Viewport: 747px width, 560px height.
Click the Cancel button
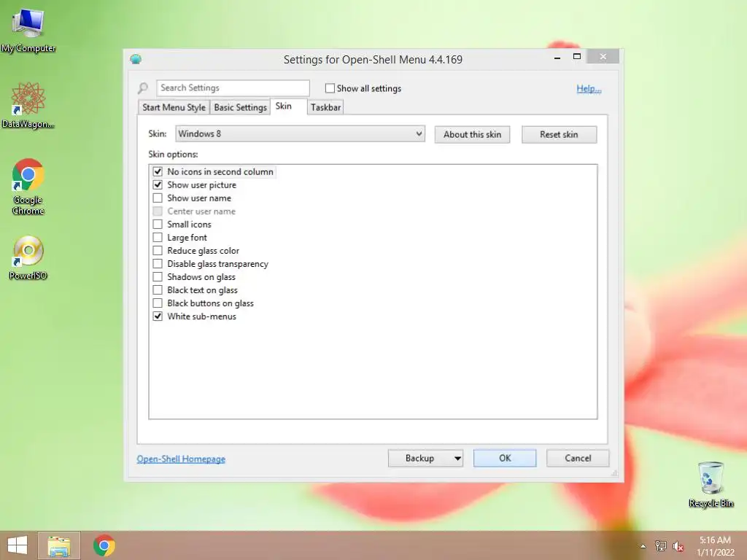[578, 458]
